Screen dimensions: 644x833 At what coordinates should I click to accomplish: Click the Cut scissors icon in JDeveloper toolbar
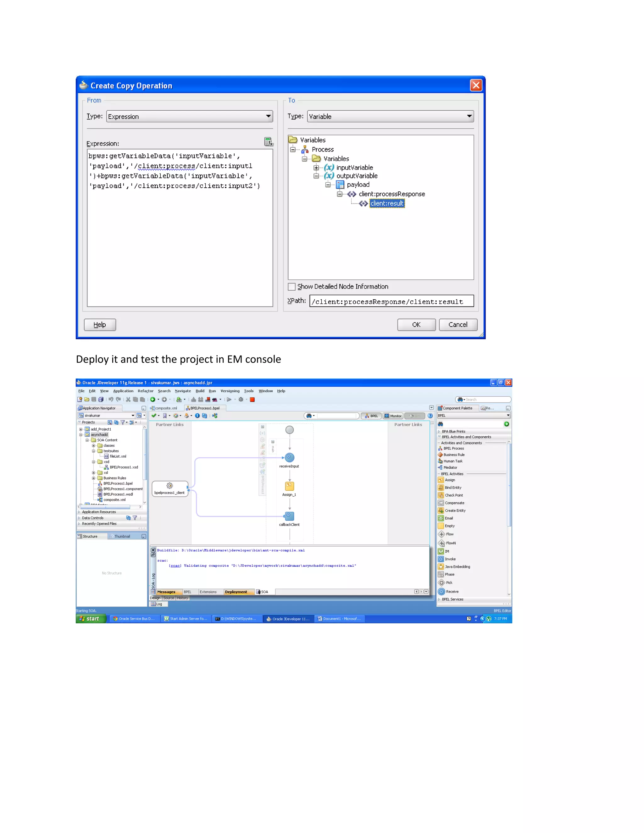point(128,399)
